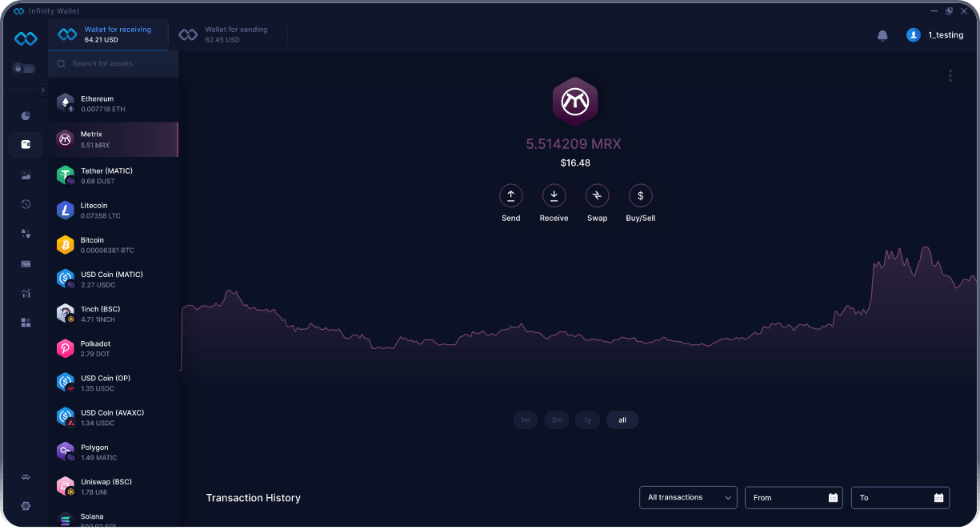Set chart range to all

coord(622,420)
